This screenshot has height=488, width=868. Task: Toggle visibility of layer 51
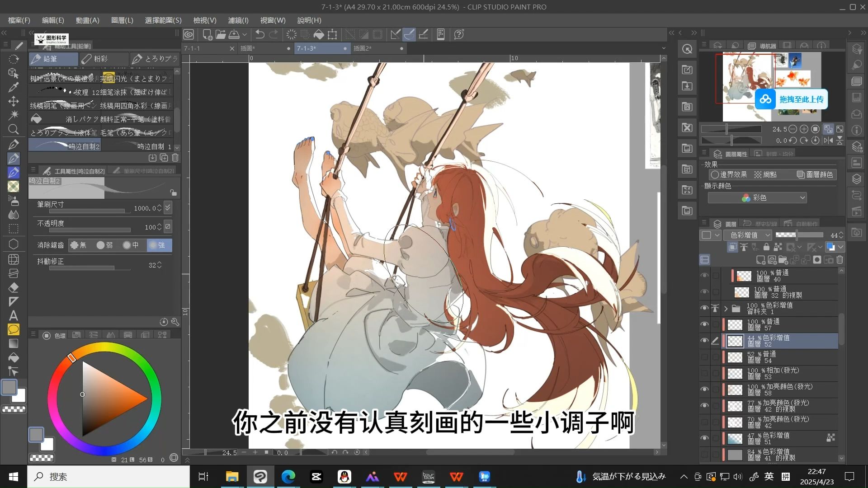704,438
